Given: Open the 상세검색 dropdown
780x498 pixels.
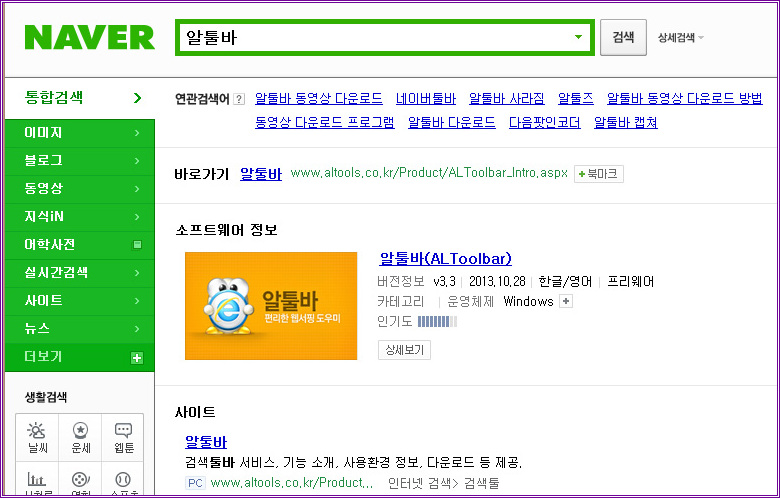Looking at the screenshot, I should 681,38.
